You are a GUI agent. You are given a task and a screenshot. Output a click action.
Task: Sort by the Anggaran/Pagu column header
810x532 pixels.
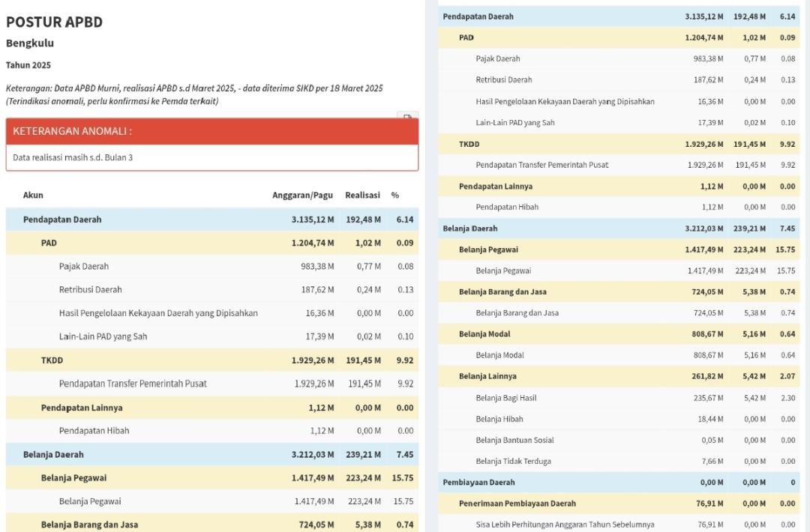click(300, 195)
